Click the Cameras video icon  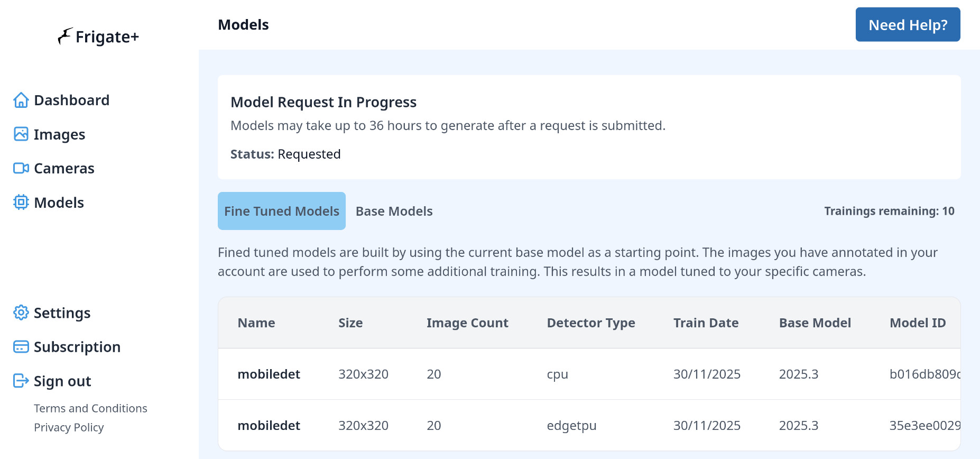tap(21, 168)
